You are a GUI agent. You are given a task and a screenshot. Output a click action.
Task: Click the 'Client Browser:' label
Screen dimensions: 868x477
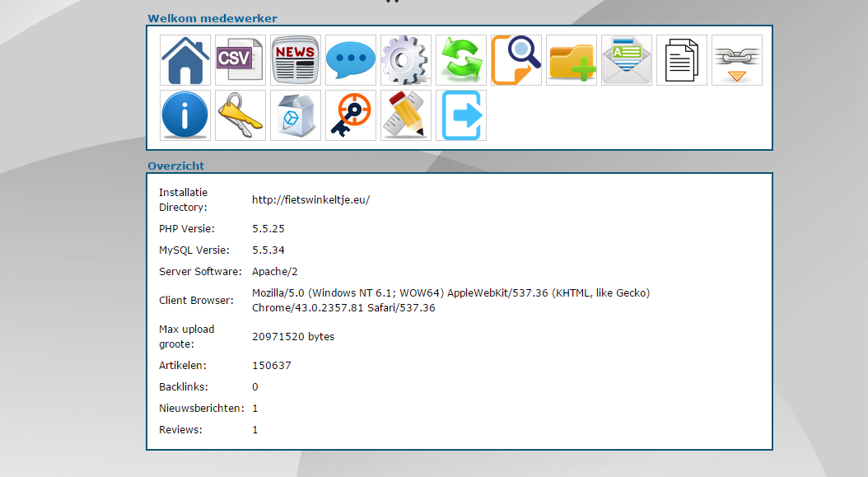click(196, 300)
